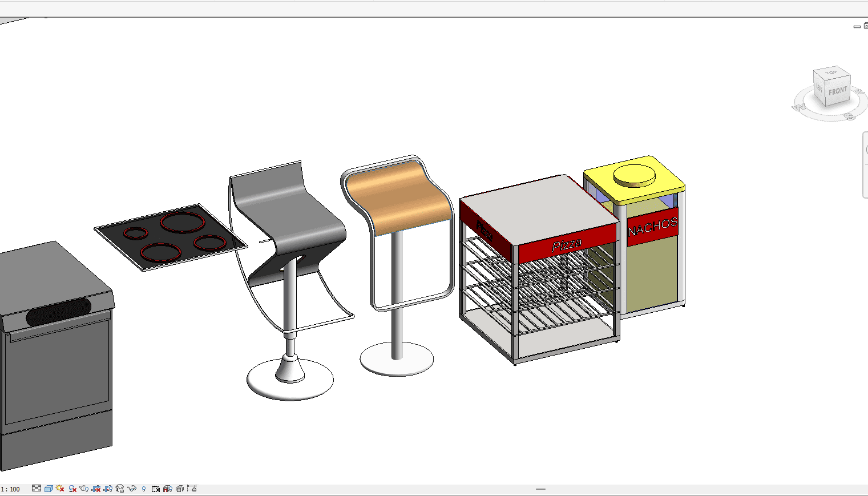Image resolution: width=868 pixels, height=496 pixels.
Task: Click the Unlocked 3D View house icon
Action: pyautogui.click(x=120, y=489)
